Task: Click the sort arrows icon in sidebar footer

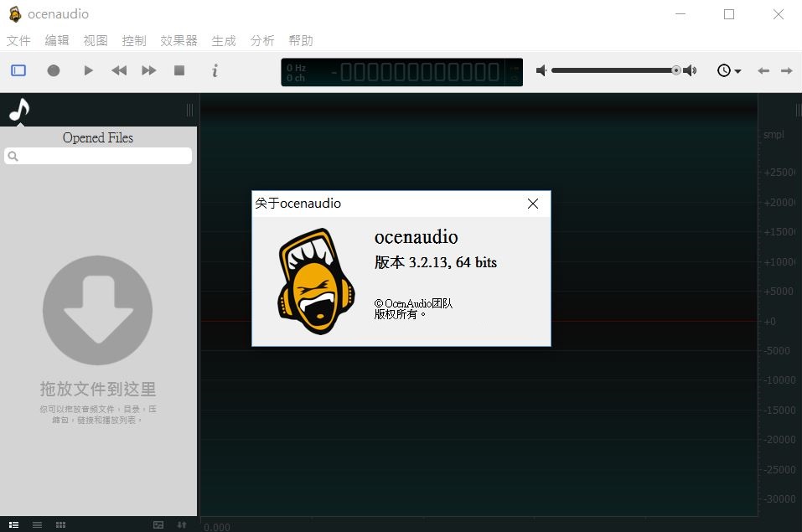Action: click(182, 524)
